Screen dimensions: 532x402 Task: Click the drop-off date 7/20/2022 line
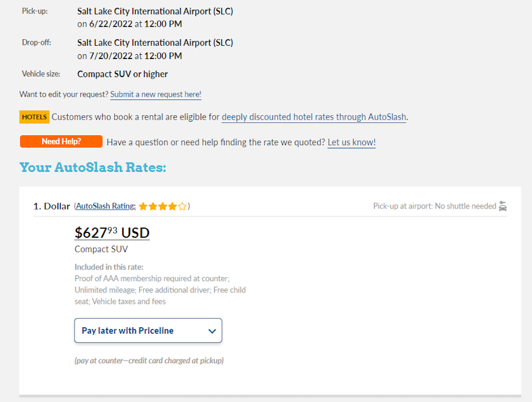(130, 56)
